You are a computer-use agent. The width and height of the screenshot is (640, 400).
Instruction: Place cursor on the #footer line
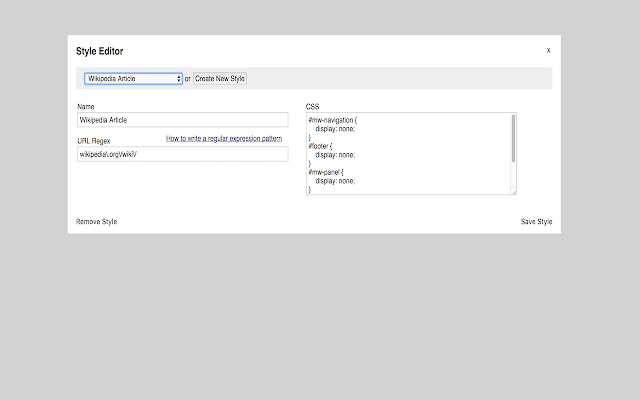[x=321, y=146]
